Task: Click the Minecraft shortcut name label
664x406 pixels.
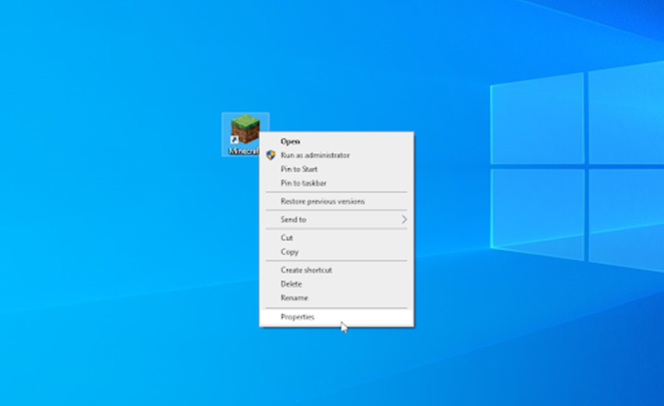Action: tap(243, 151)
